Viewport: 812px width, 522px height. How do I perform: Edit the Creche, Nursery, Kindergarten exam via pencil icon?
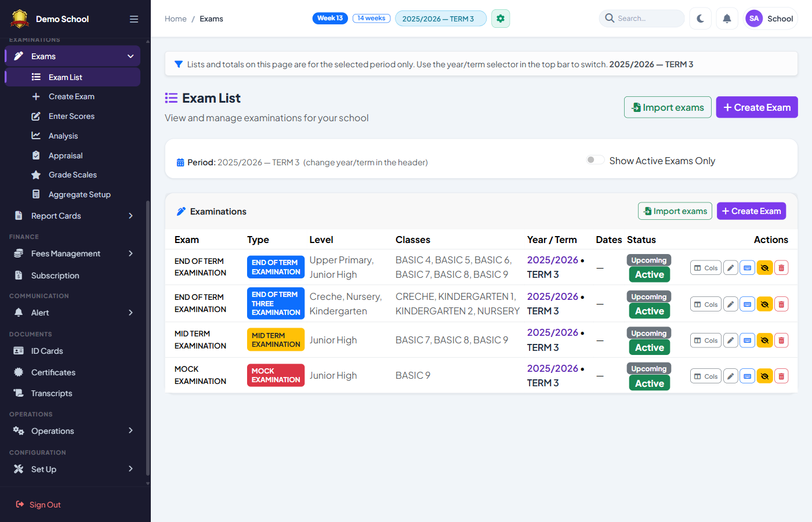731,304
